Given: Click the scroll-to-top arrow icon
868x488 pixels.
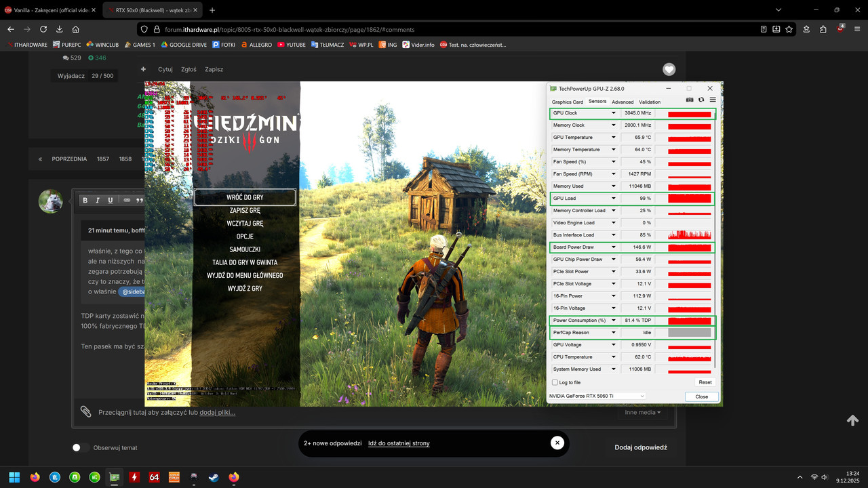Looking at the screenshot, I should [853, 420].
